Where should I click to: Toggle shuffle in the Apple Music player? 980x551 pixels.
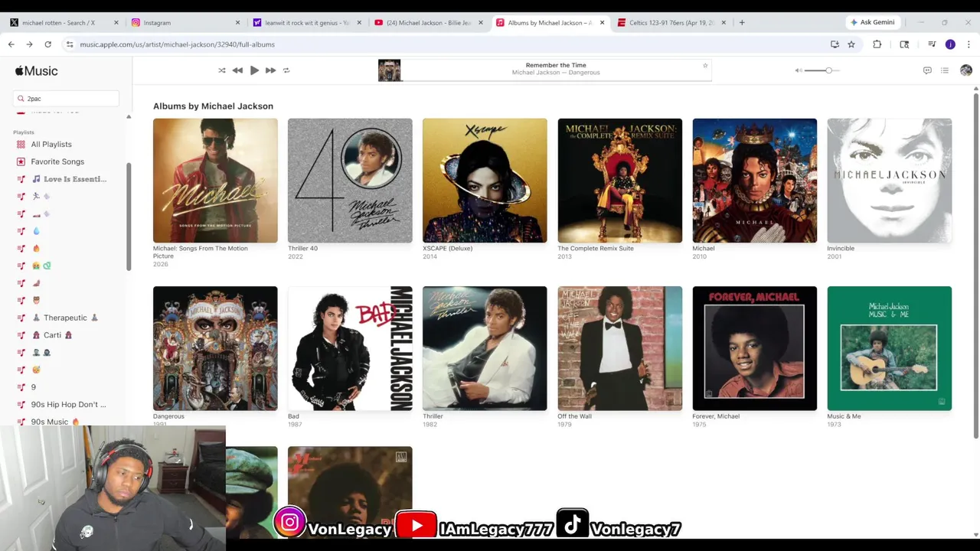click(222, 70)
